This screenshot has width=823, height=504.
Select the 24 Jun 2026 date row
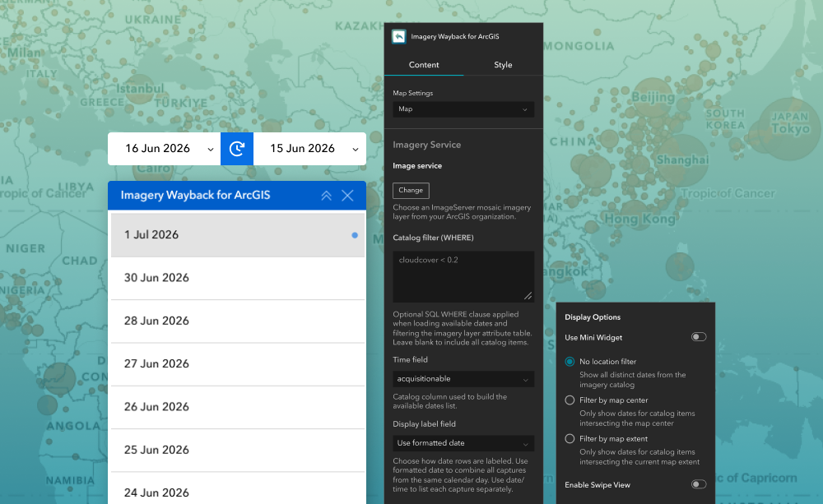[x=238, y=490]
